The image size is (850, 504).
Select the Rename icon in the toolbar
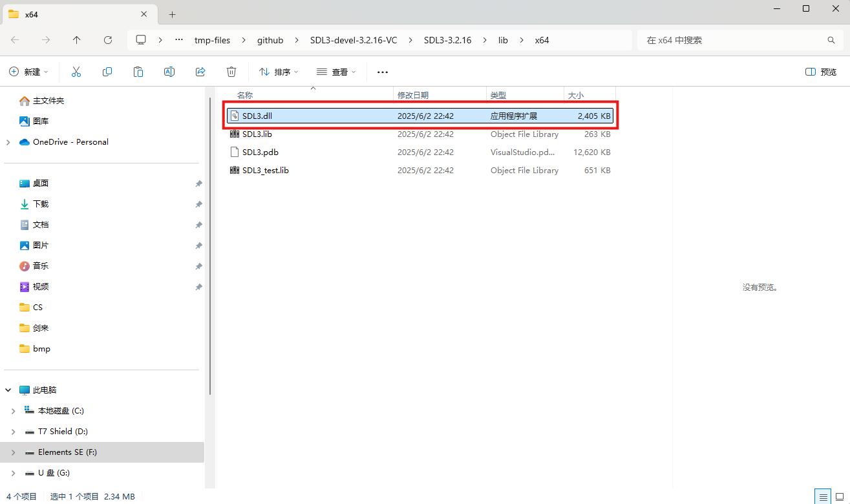(x=169, y=72)
